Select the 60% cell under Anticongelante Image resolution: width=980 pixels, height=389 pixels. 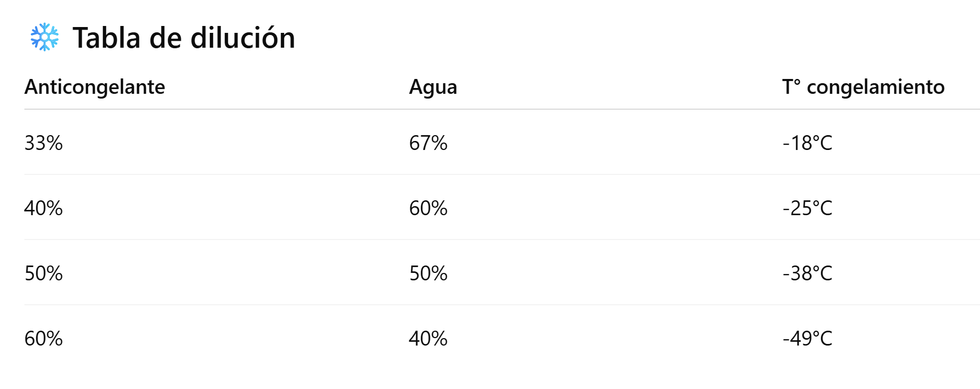pos(43,339)
